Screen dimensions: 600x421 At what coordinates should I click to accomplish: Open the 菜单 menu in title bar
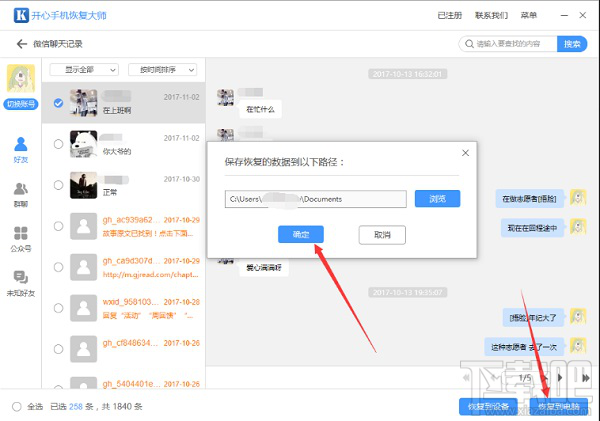tap(529, 15)
